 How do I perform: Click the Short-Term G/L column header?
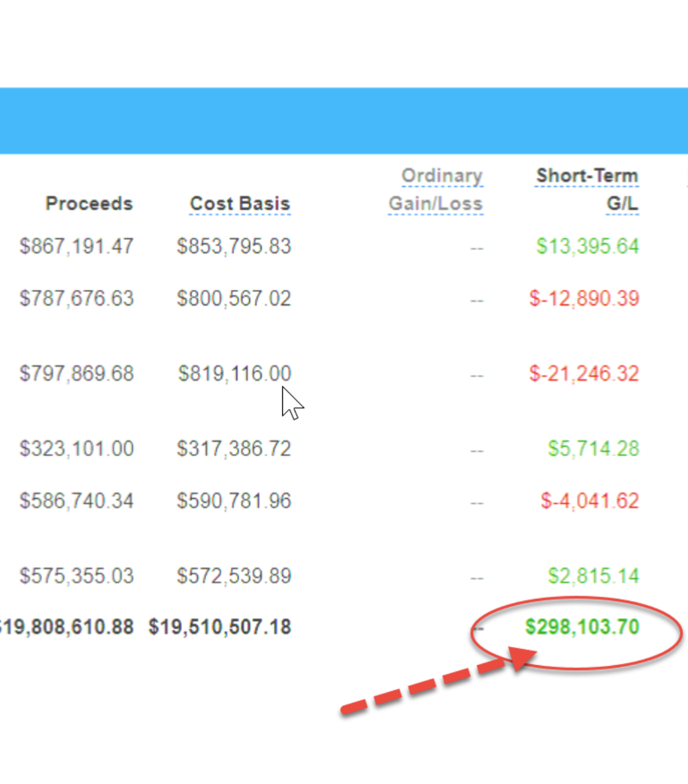587,189
